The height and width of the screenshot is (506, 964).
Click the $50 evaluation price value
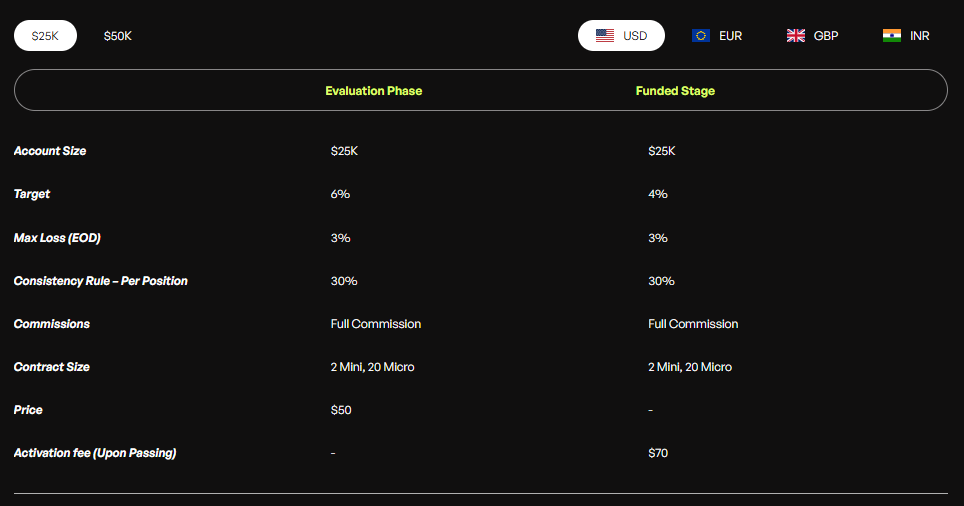pyautogui.click(x=341, y=410)
